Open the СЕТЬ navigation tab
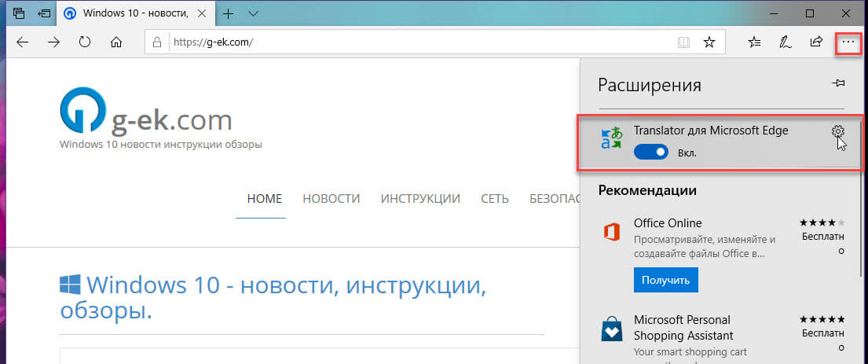 (495, 198)
